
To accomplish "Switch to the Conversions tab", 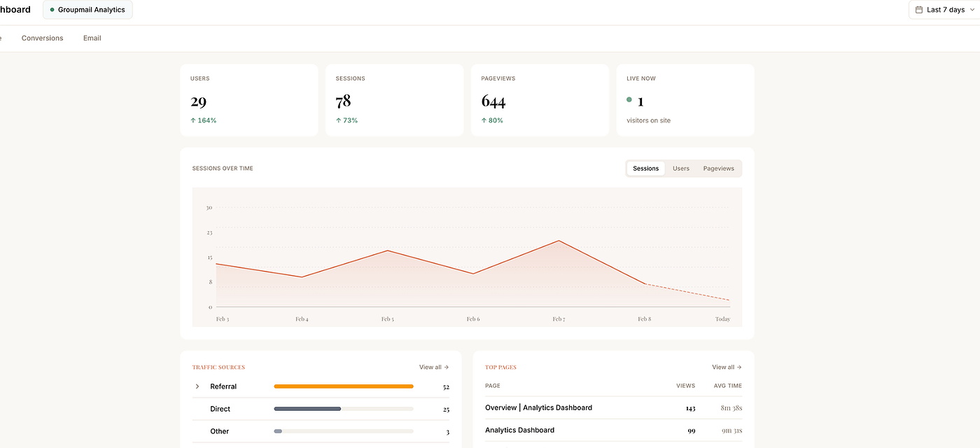I will point(42,38).
